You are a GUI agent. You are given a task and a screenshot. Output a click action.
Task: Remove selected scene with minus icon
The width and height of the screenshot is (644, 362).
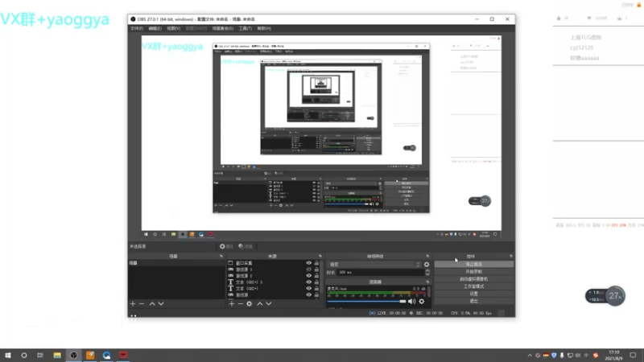click(142, 304)
